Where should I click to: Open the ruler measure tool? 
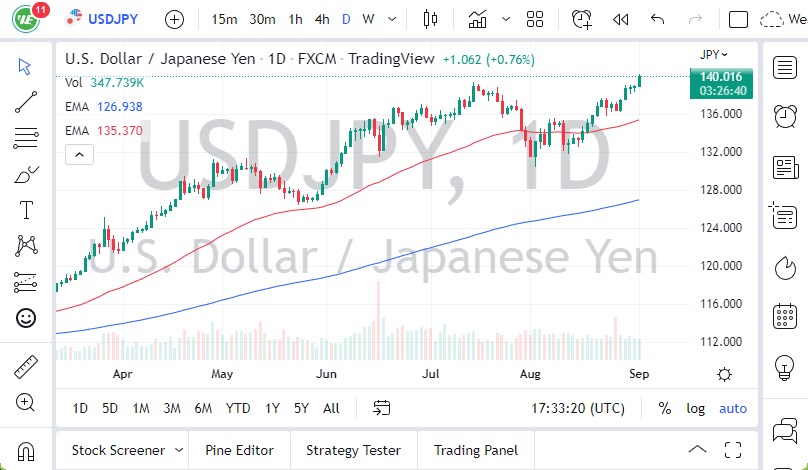26,367
